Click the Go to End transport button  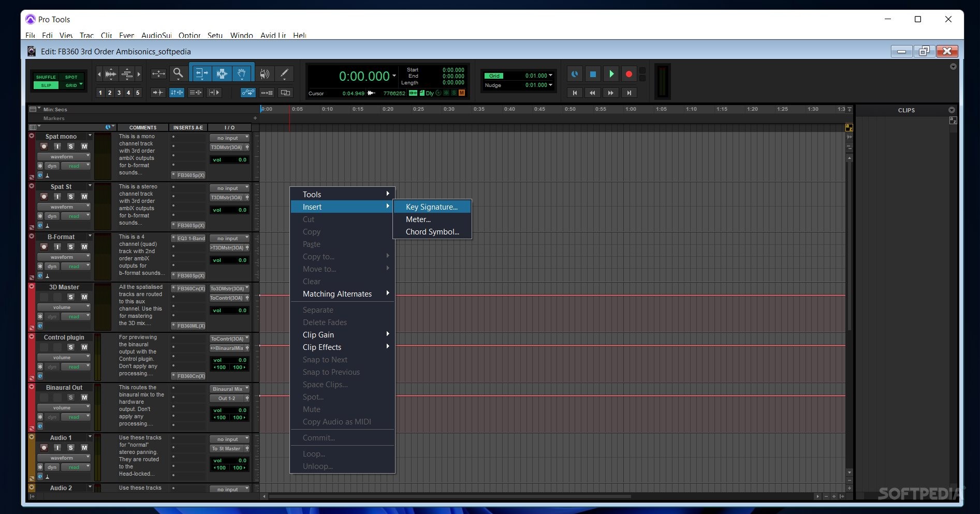coord(629,93)
